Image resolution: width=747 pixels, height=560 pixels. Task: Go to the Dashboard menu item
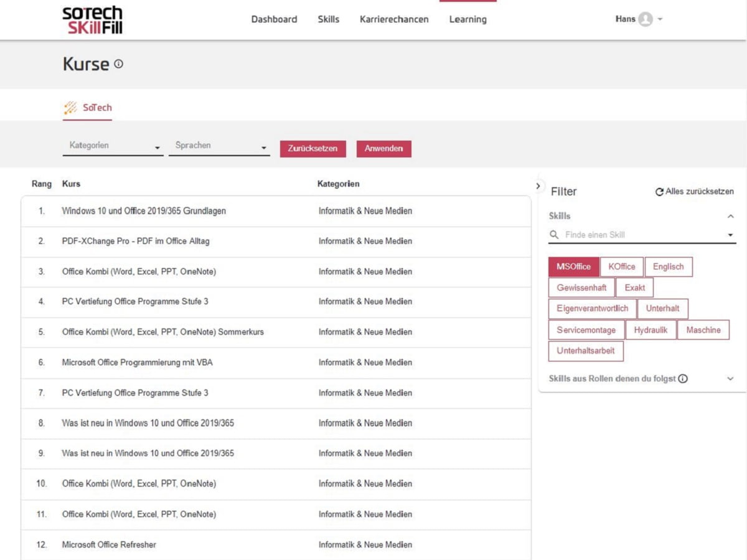point(274,19)
